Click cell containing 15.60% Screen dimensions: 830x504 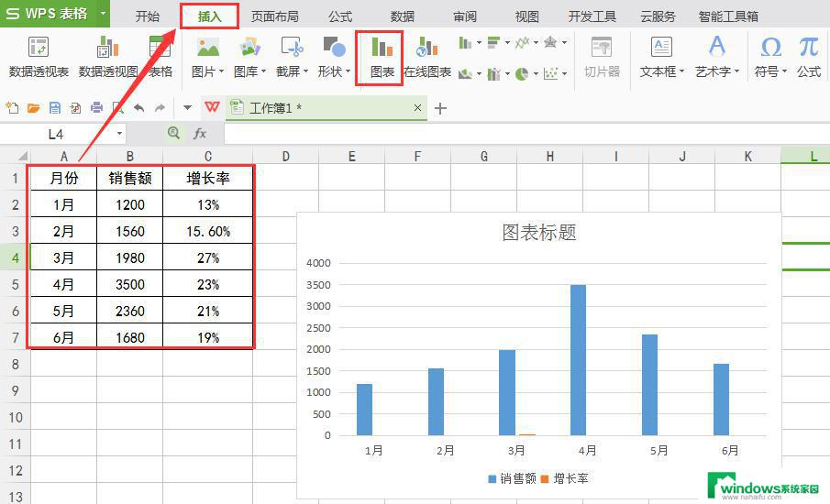tap(208, 231)
